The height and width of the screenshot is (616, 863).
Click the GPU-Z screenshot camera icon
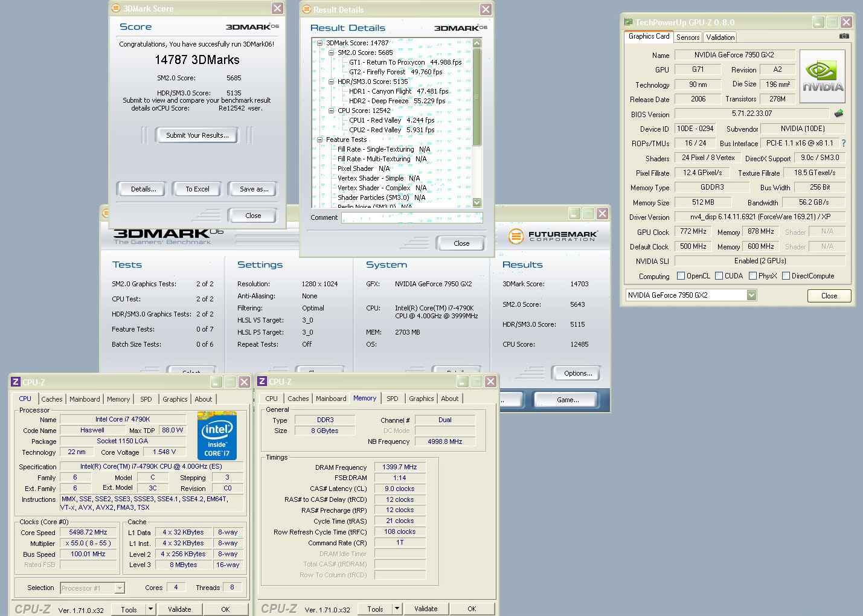pos(844,36)
